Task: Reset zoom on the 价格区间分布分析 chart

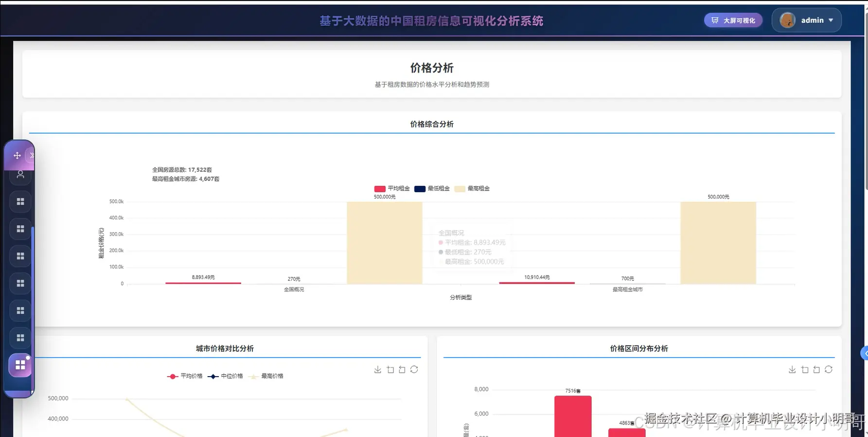Action: tap(816, 370)
